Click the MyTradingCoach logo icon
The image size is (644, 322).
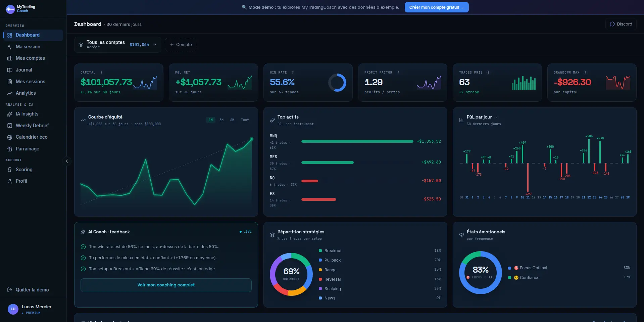coord(10,9)
